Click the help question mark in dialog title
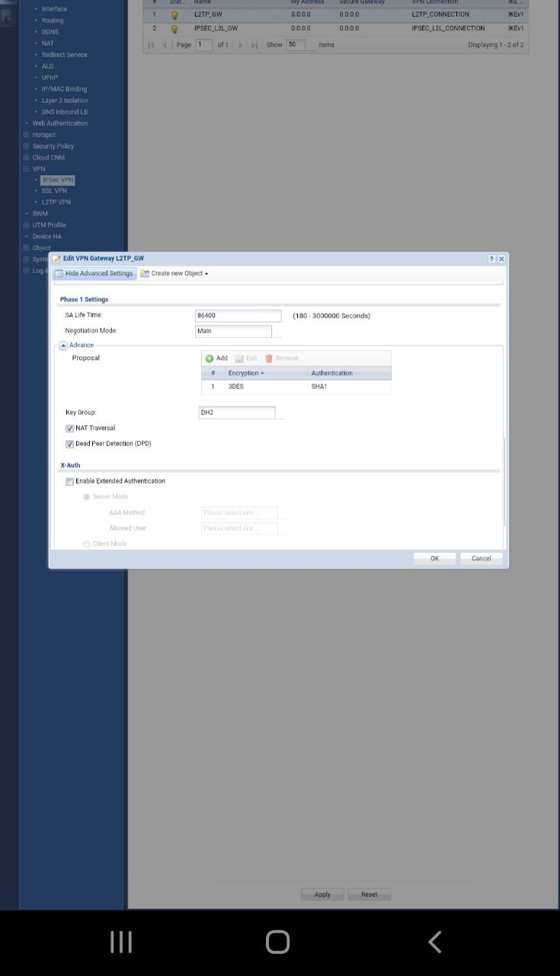The image size is (560, 976). click(x=491, y=259)
